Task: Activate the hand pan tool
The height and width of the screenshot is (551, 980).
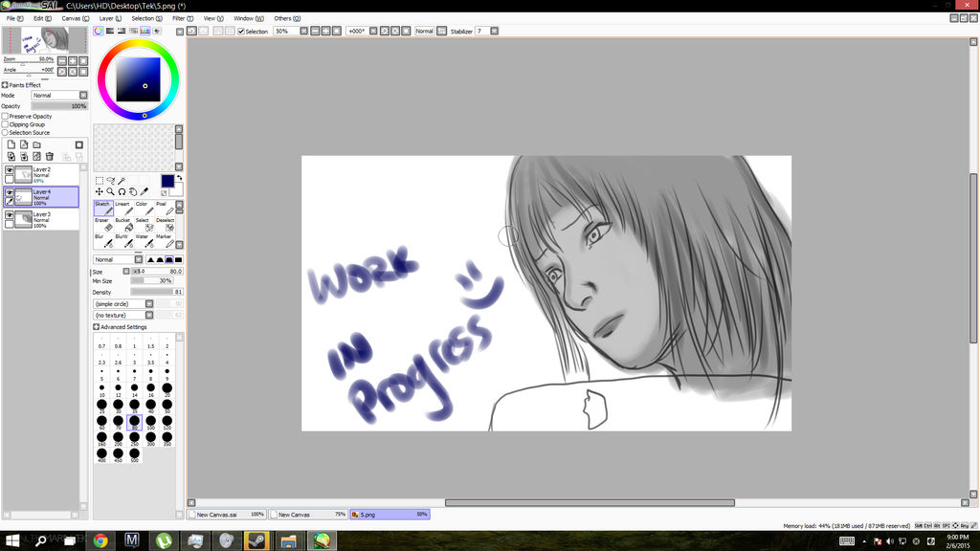Action: click(133, 191)
